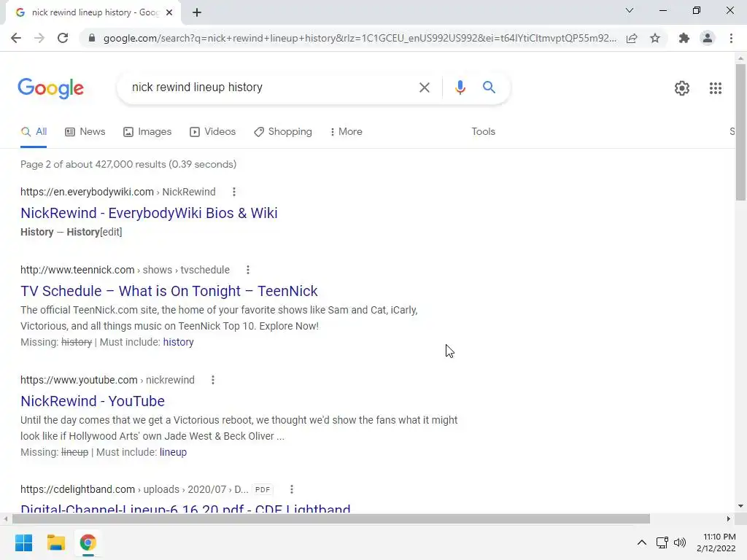747x560 pixels.
Task: Open options for the youtube.com result
Action: point(212,380)
